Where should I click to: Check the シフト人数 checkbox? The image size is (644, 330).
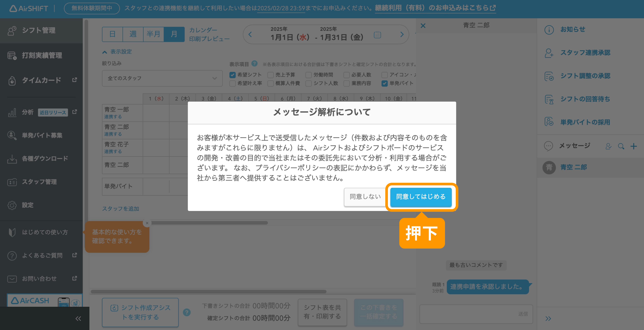tap(308, 83)
